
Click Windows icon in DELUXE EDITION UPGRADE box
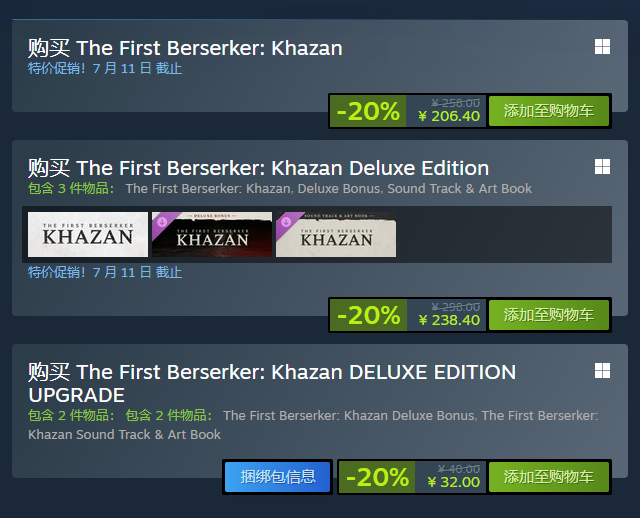[x=602, y=371]
